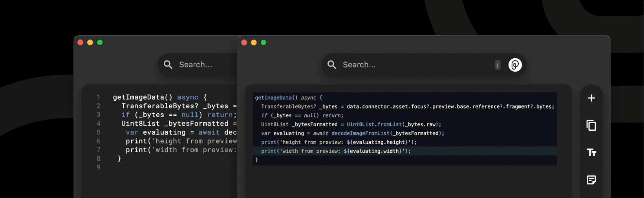Viewport: 644px width, 198px height.
Task: Click line number 8 in back window
Action: pyautogui.click(x=99, y=159)
